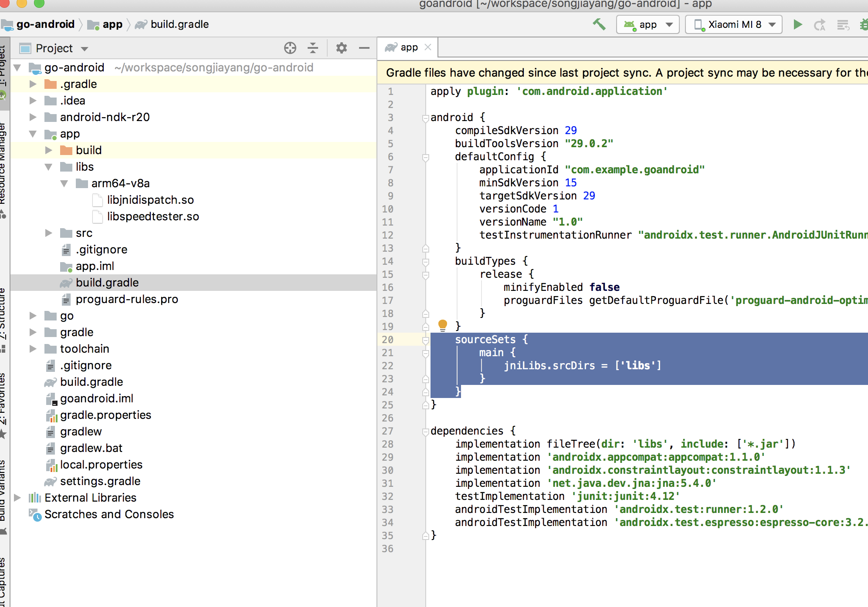Select settings.gradle file
Image resolution: width=868 pixels, height=607 pixels.
(100, 481)
